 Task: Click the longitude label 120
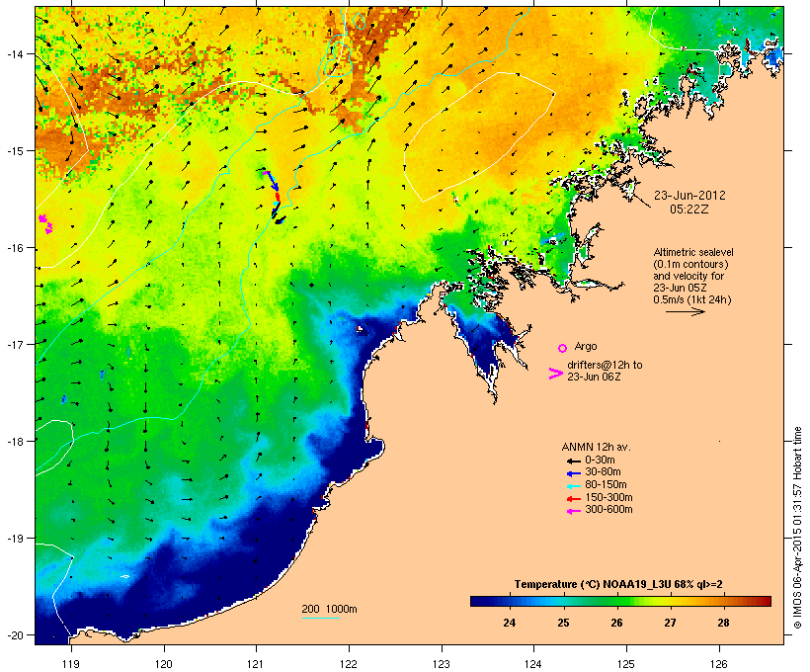[x=164, y=664]
